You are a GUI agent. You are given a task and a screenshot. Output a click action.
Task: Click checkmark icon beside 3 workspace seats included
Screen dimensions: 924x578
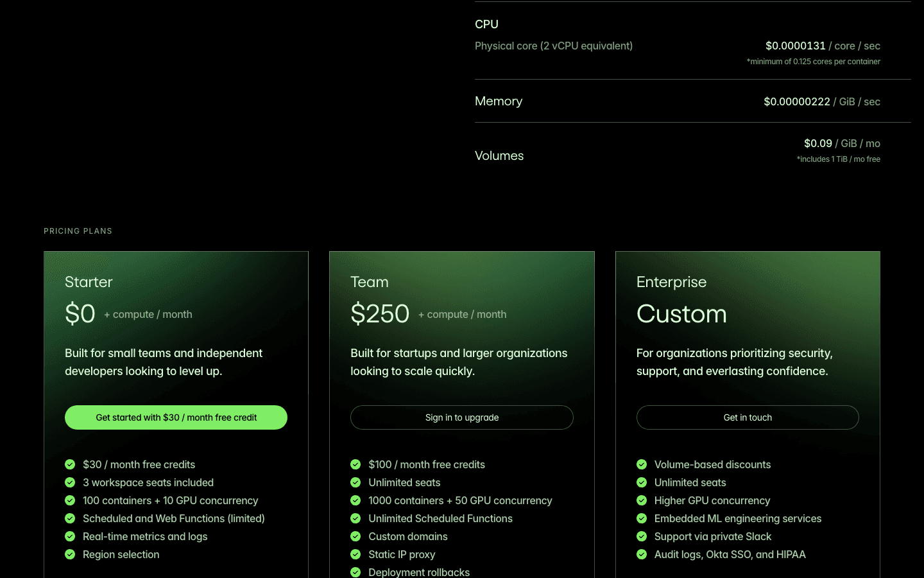[70, 482]
